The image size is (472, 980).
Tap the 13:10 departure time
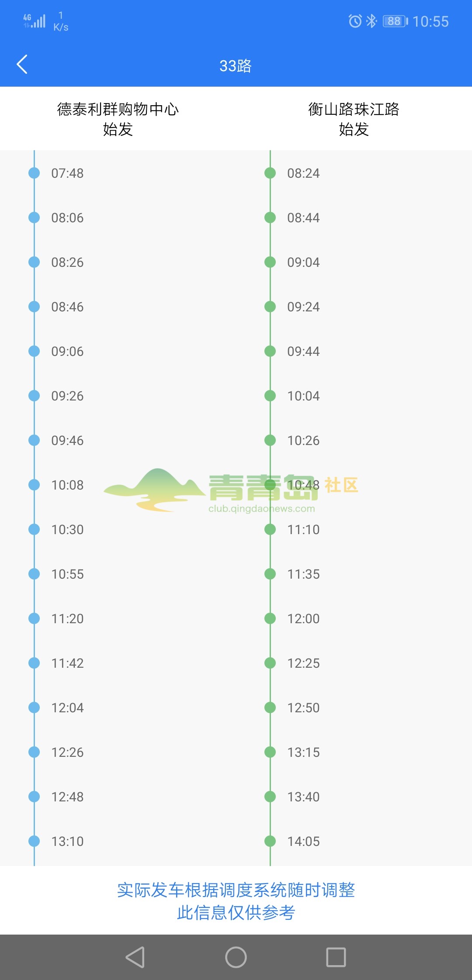(67, 841)
